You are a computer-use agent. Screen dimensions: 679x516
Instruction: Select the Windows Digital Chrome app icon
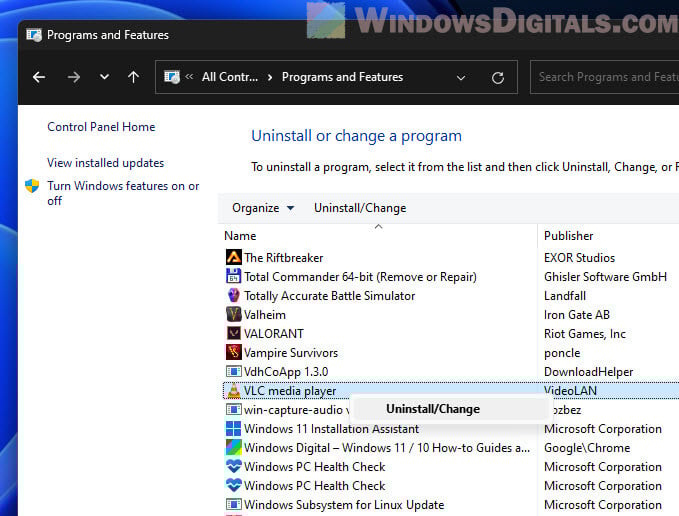pyautogui.click(x=234, y=448)
